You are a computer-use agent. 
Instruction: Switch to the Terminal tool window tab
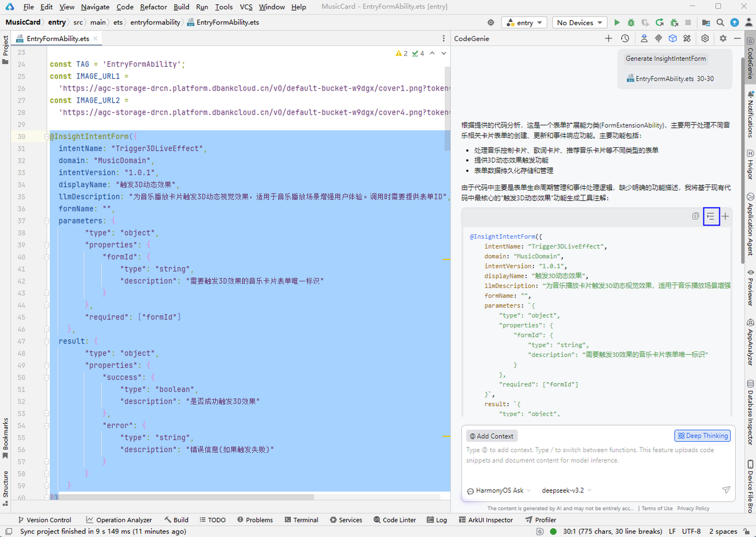(301, 520)
